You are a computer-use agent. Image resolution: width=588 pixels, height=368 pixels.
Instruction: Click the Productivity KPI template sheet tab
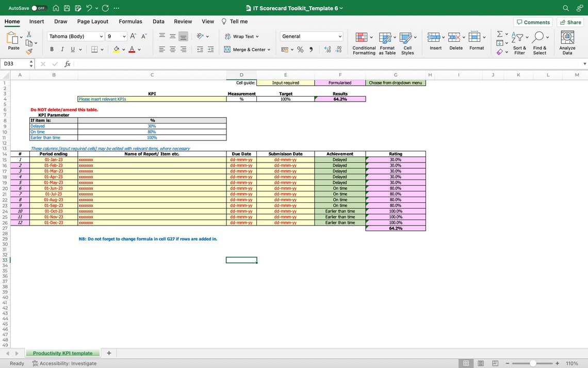[63, 353]
